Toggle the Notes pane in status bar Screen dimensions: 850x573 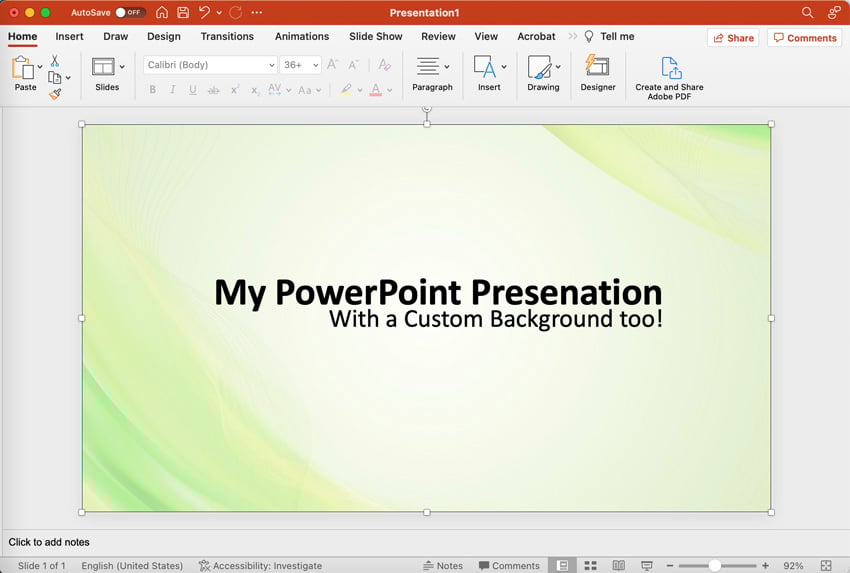tap(443, 566)
